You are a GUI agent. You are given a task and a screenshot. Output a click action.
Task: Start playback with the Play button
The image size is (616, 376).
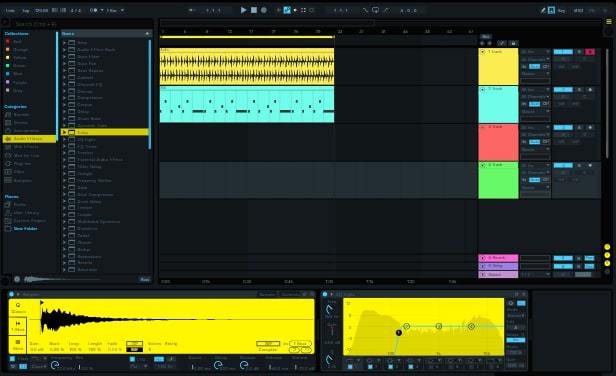(243, 10)
